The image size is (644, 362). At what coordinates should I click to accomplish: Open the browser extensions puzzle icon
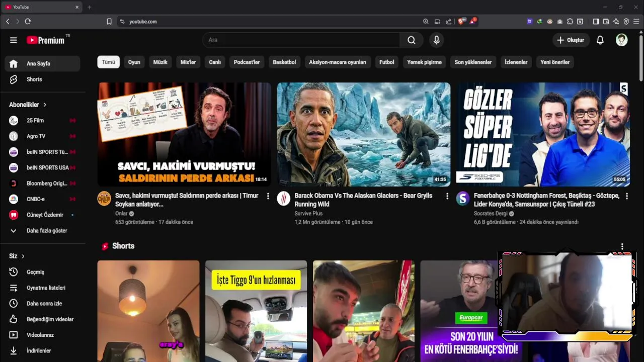[570, 22]
